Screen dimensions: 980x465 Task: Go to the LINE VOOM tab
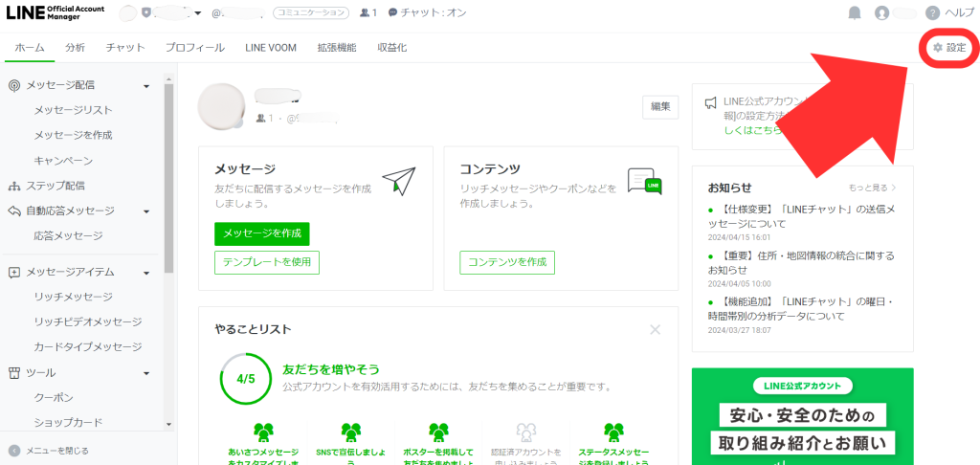coord(271,48)
